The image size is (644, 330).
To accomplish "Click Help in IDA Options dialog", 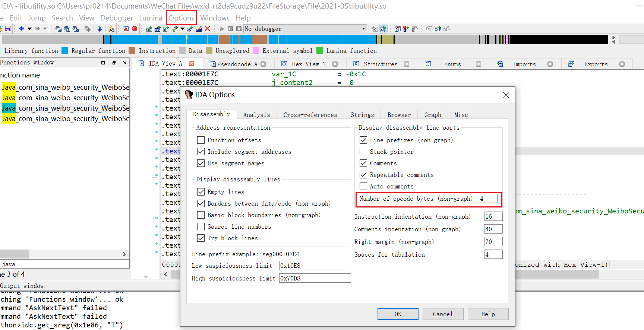I will click(x=488, y=314).
